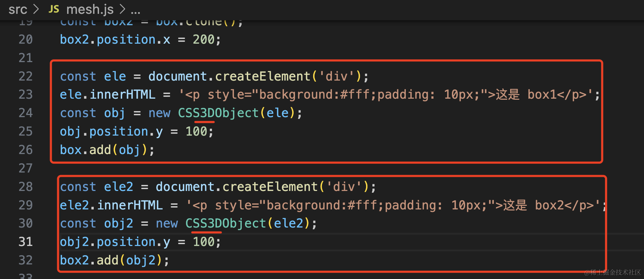Click line number 32 in gutter
Image resolution: width=644 pixels, height=279 pixels.
coord(26,260)
